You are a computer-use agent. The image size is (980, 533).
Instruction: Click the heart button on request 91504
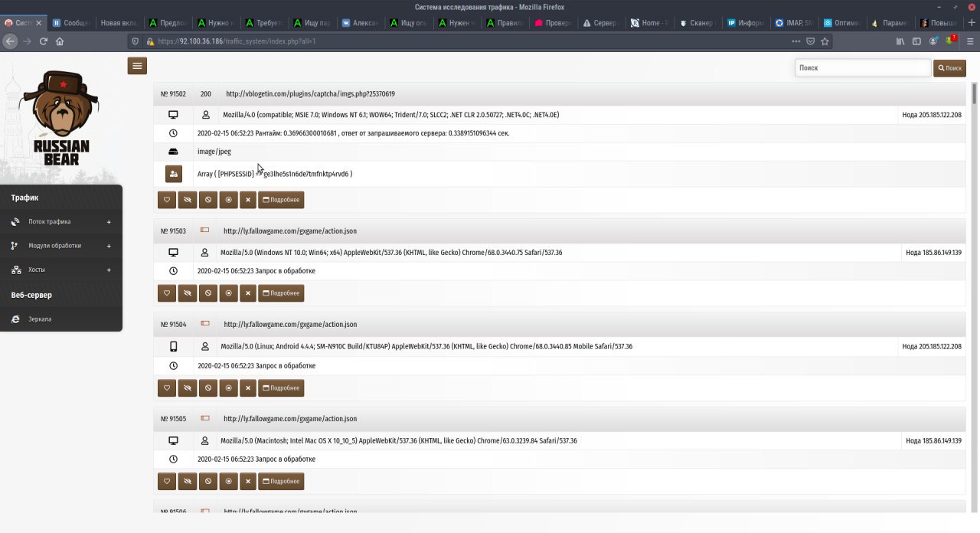(167, 388)
